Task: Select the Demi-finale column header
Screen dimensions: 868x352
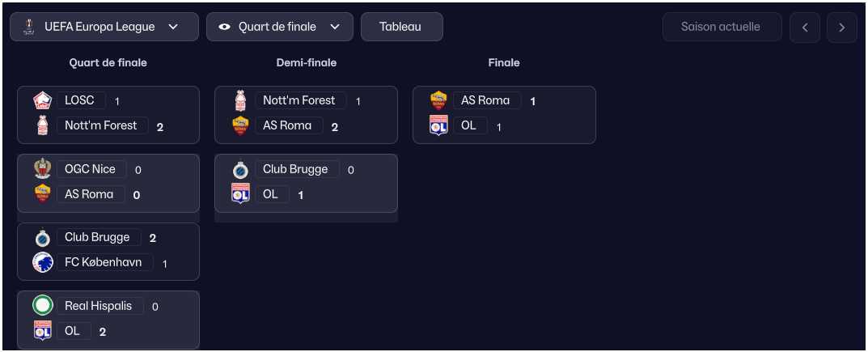Action: coord(307,62)
